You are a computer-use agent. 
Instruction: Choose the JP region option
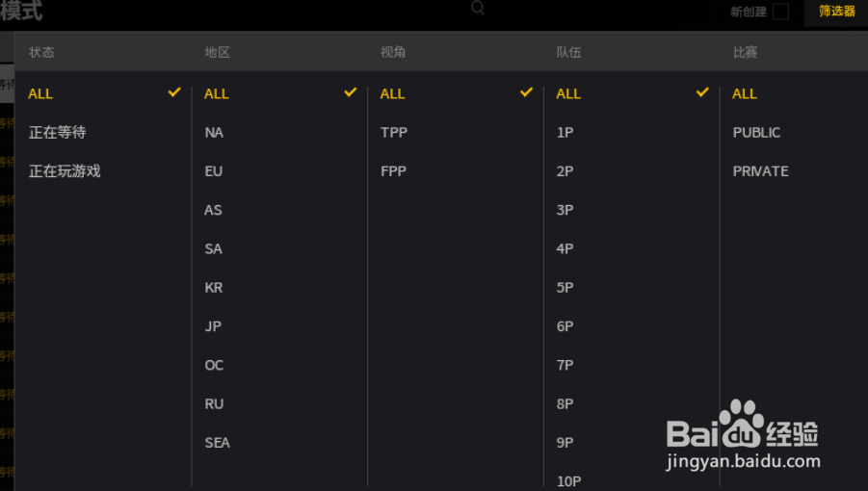[x=213, y=326]
